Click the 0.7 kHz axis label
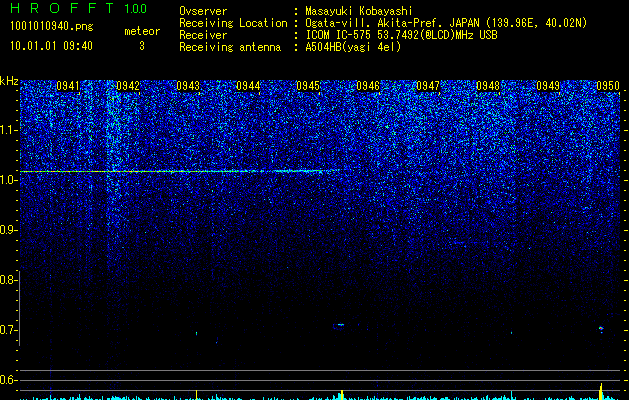 point(7,330)
